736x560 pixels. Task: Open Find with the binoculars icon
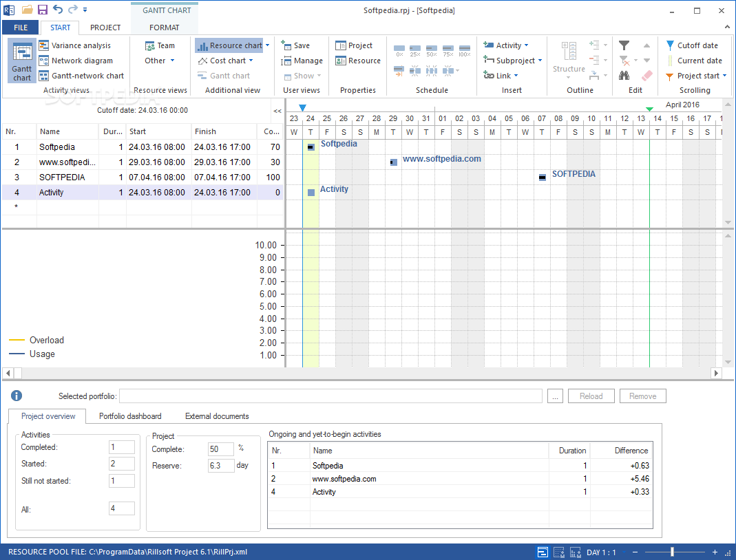coord(624,75)
